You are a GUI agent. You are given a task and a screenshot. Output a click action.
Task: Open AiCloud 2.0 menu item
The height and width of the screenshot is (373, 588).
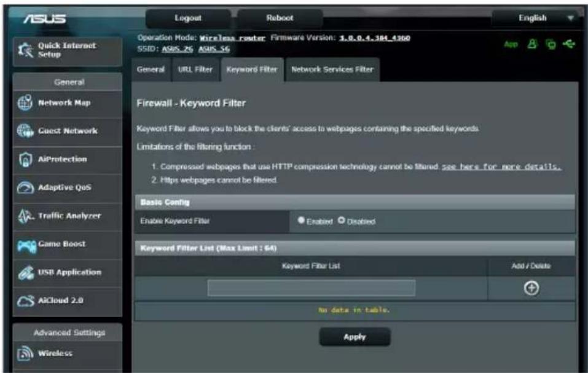point(68,300)
